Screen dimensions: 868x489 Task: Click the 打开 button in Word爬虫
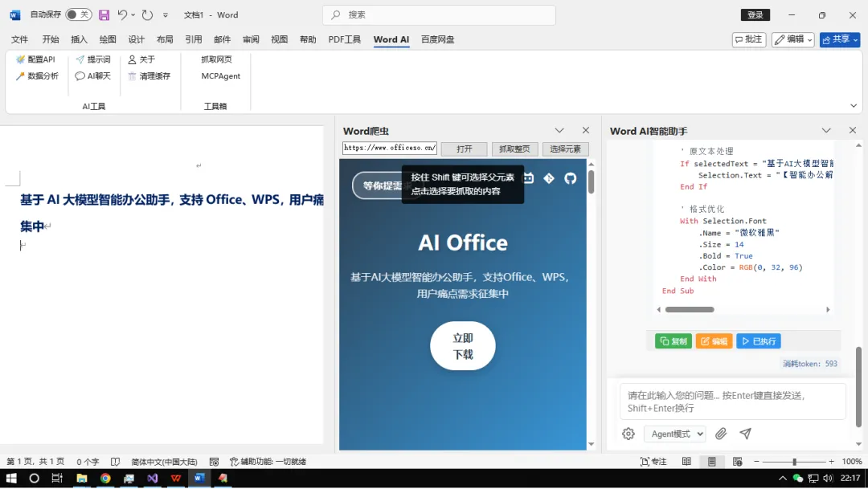(464, 149)
